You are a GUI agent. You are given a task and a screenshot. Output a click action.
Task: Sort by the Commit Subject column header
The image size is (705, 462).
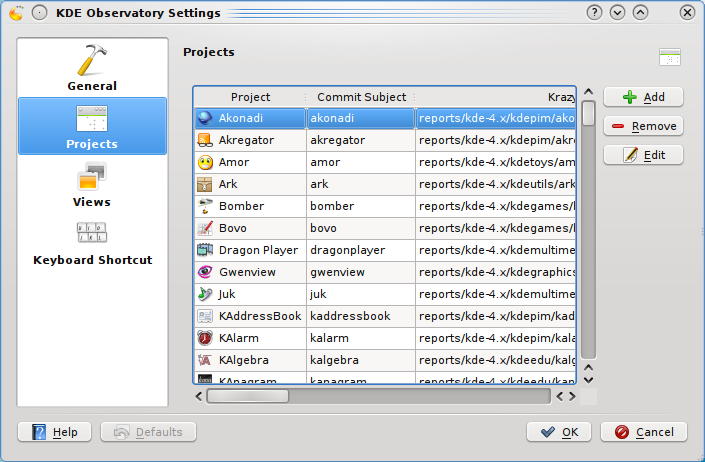pyautogui.click(x=361, y=97)
